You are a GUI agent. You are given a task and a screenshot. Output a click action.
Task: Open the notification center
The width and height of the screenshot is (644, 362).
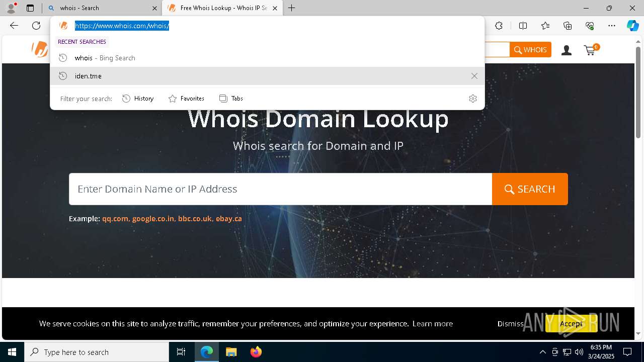(627, 352)
